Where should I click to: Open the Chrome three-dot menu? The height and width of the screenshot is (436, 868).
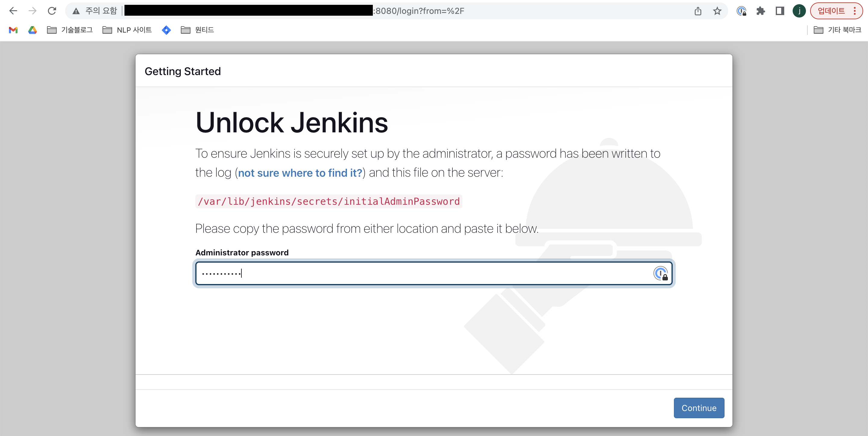tap(854, 11)
